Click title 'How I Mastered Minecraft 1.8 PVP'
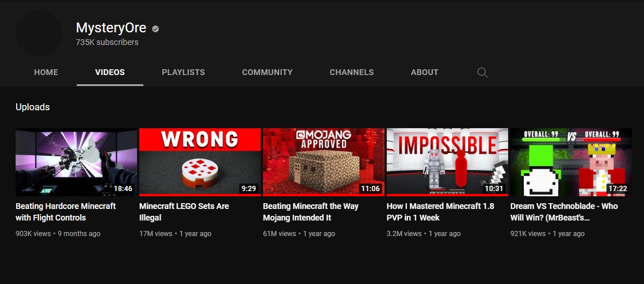 click(441, 212)
